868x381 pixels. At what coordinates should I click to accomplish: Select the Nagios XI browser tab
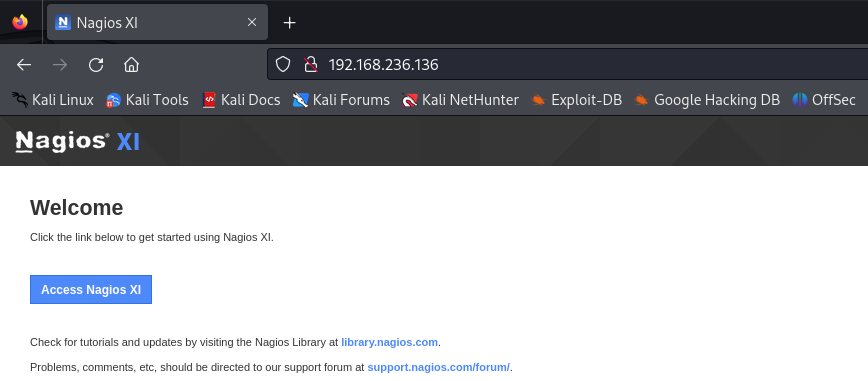157,22
